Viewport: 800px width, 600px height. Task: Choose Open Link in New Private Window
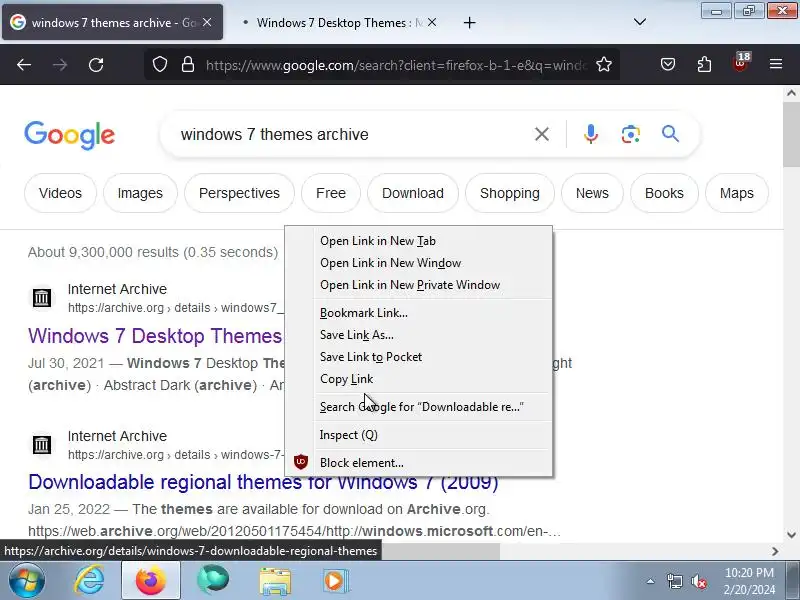pos(418,285)
